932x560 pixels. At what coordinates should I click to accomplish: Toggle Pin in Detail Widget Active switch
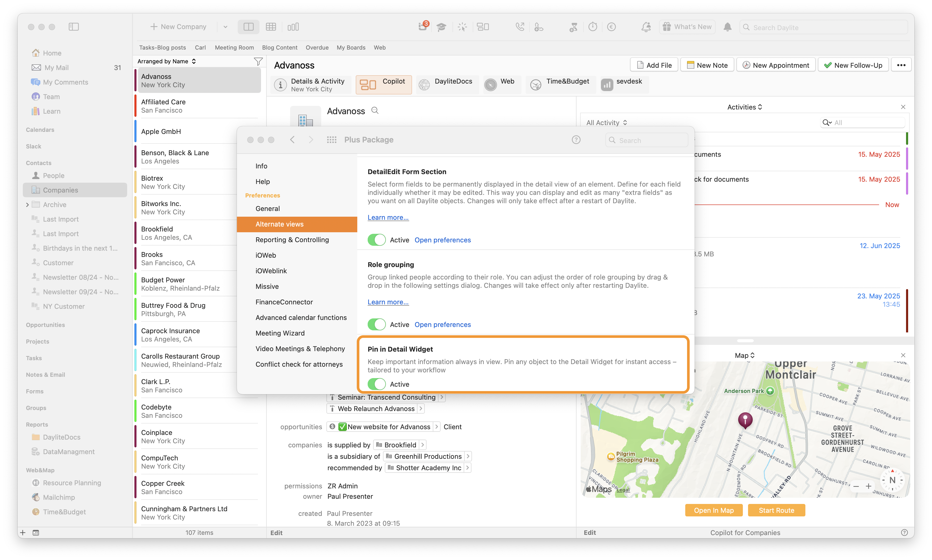pos(376,384)
